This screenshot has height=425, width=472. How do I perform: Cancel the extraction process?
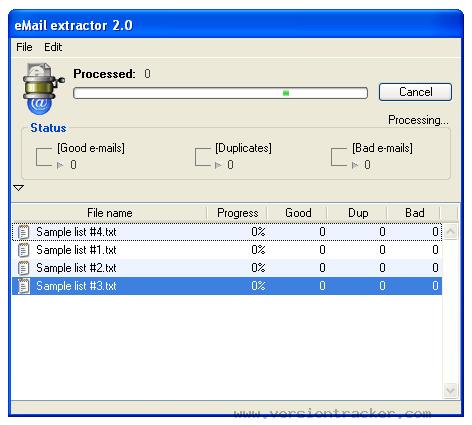tap(415, 92)
